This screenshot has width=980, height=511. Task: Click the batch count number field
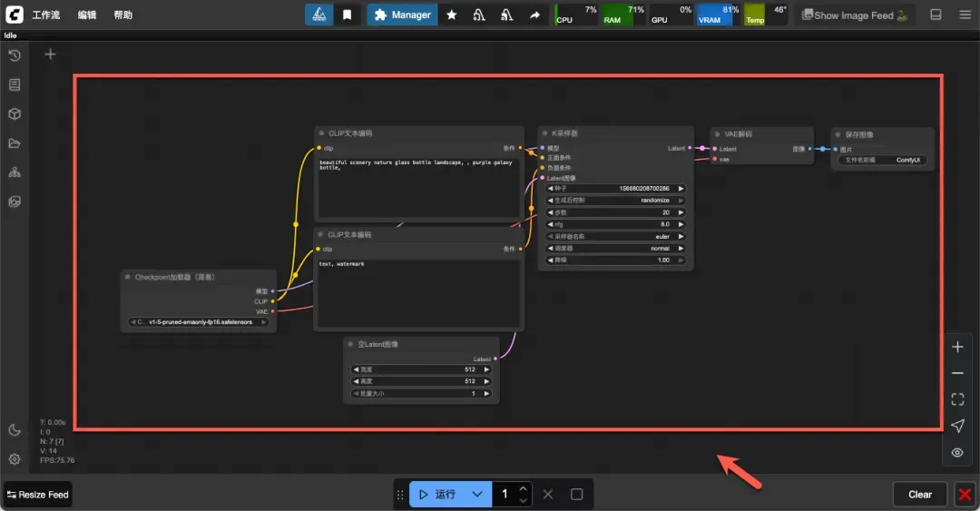[505, 494]
